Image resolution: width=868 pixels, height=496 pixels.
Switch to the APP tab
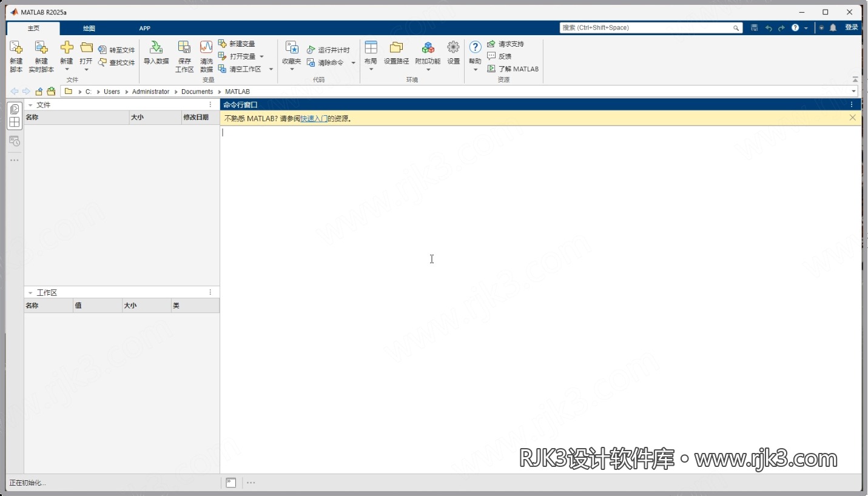coord(144,28)
